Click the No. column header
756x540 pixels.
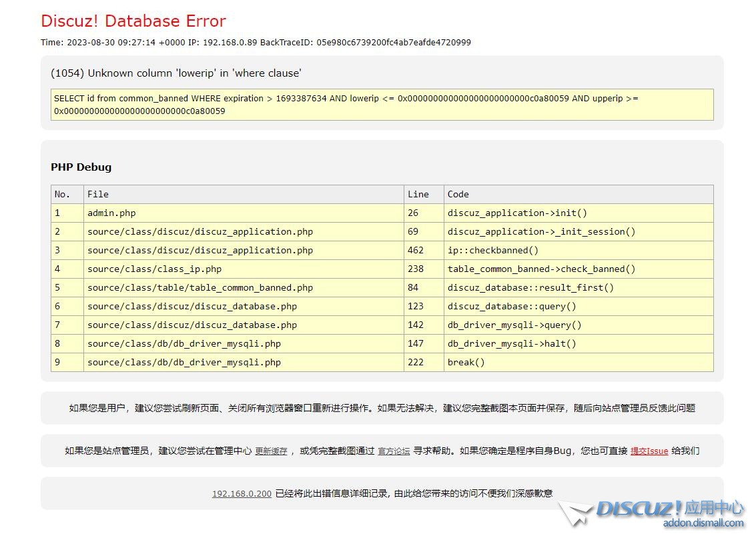coord(67,194)
